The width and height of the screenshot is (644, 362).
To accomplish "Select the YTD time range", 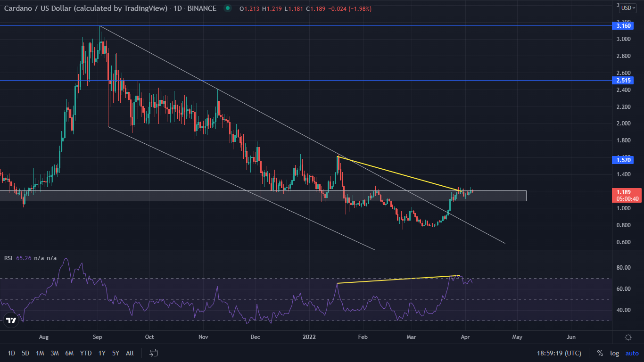I will pos(86,353).
